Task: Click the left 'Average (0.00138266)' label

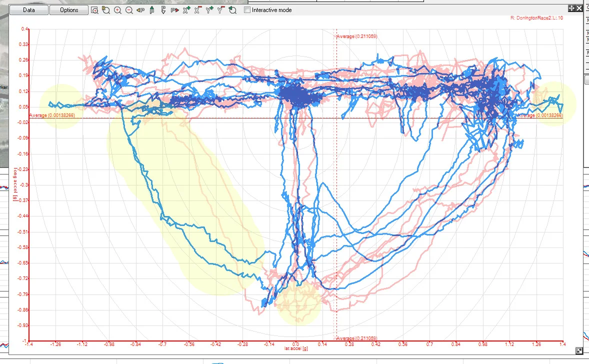Action: (52, 115)
